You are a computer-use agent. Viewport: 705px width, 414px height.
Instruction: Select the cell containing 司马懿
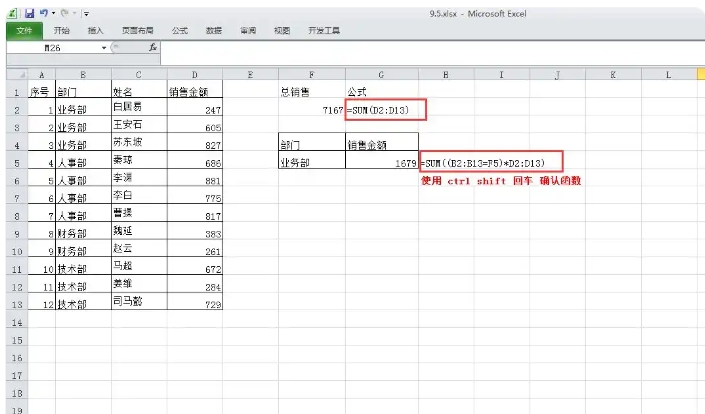(x=139, y=302)
